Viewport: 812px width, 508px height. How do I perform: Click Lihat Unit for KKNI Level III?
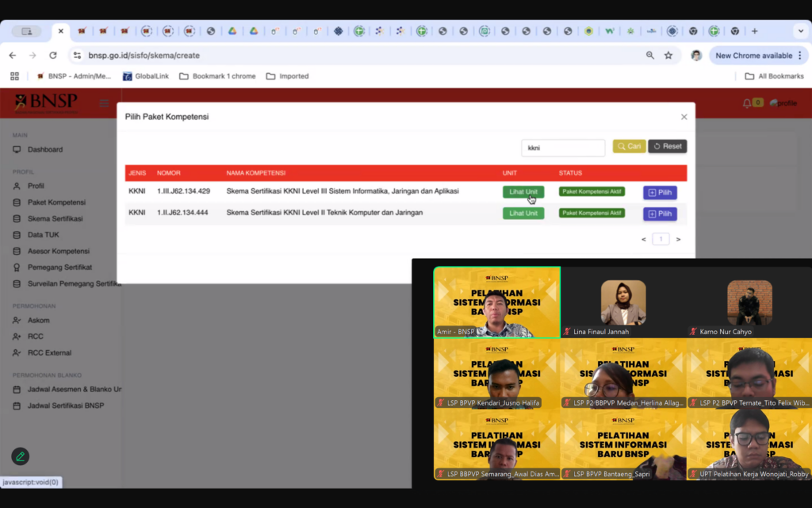(523, 192)
